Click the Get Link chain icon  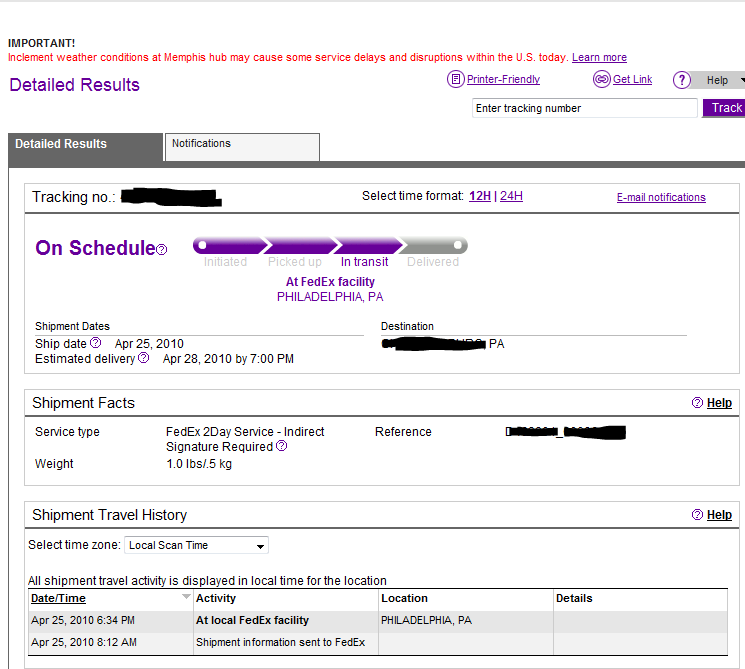tap(602, 79)
